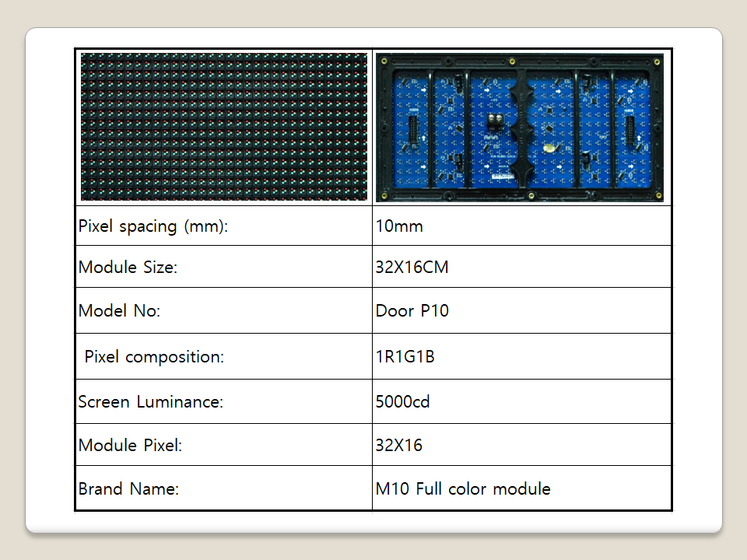Click the "1R1G1B" value cell
747x560 pixels.
[405, 357]
